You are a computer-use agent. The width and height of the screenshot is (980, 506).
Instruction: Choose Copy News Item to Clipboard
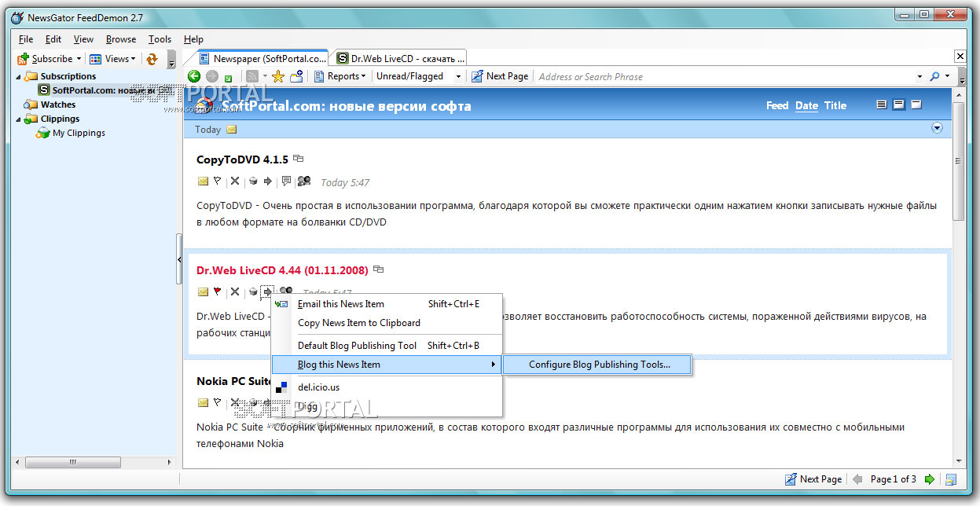tap(387, 323)
